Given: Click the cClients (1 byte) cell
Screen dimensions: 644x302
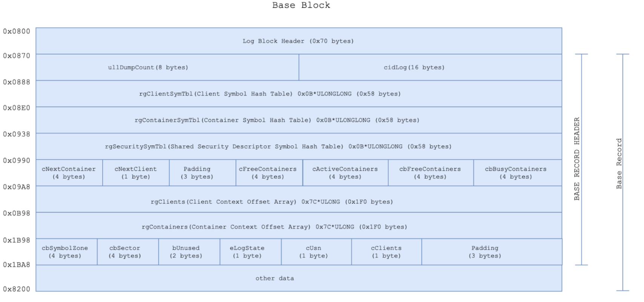Looking at the screenshot, I should coord(386,252).
